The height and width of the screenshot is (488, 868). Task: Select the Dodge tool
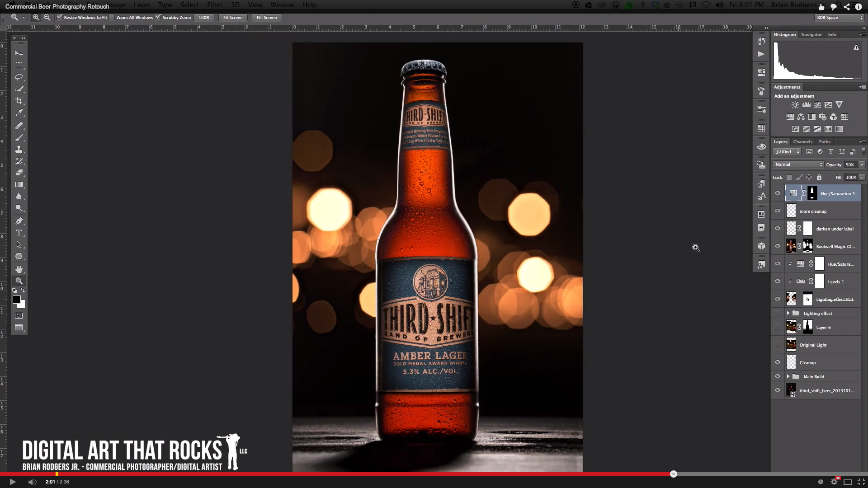pos(19,208)
